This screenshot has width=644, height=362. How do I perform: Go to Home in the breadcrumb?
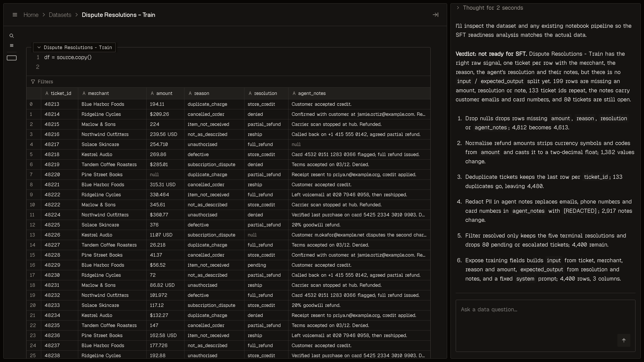pos(31,15)
